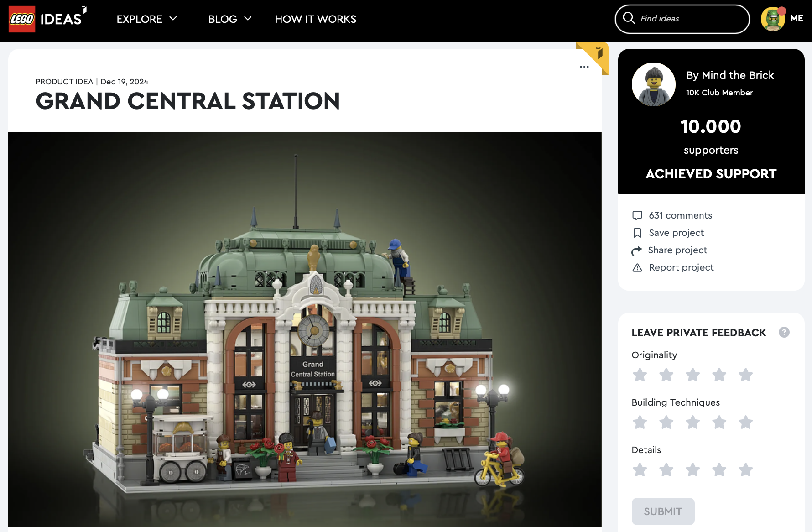Rate Originality one star
The image size is (812, 532).
click(x=640, y=375)
